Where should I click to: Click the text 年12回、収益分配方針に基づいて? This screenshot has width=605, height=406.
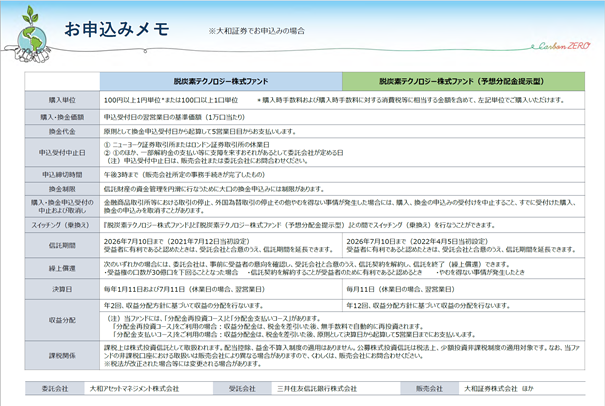428,306
